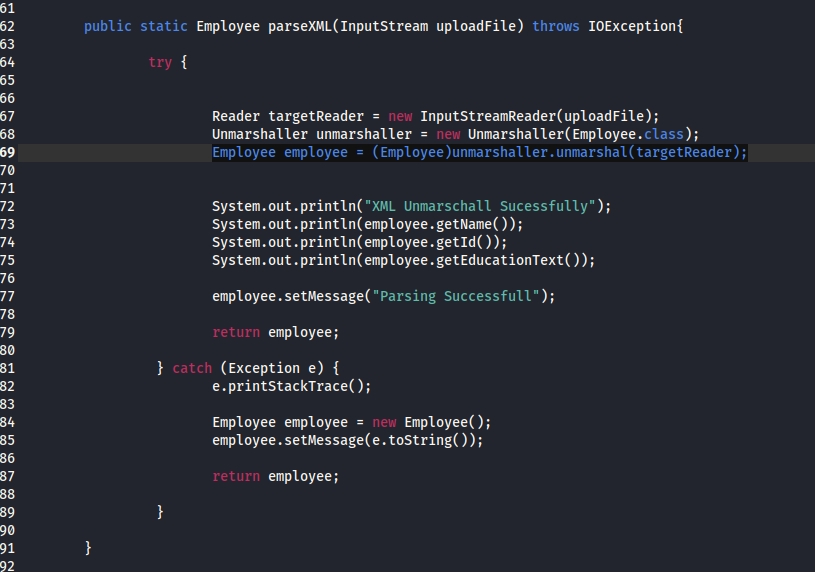Click the try keyword
The width and height of the screenshot is (815, 572).
(160, 62)
